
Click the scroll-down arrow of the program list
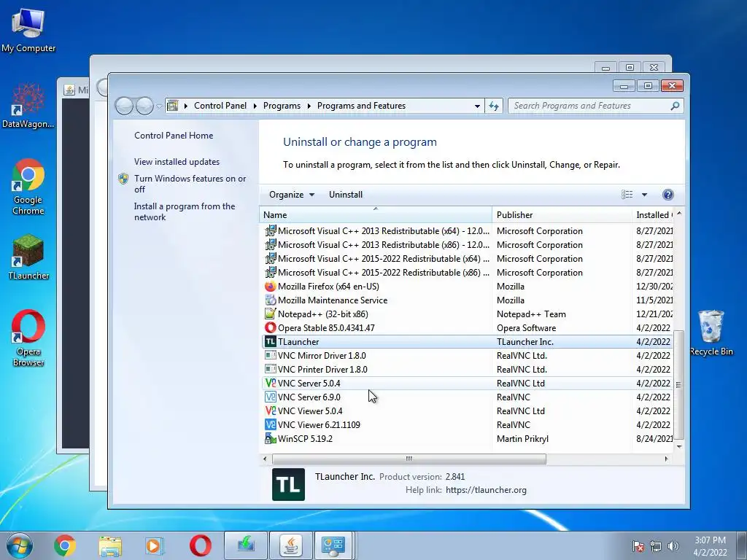(x=679, y=447)
